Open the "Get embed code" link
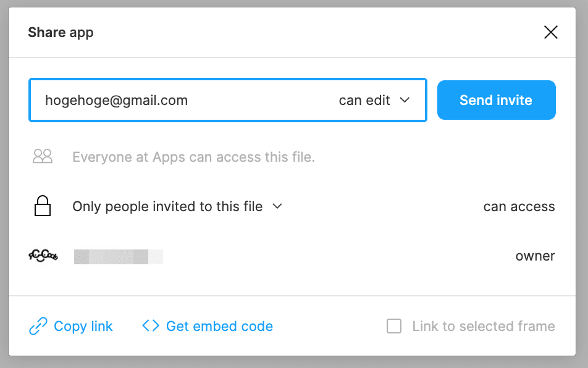This screenshot has width=588, height=368. click(219, 326)
